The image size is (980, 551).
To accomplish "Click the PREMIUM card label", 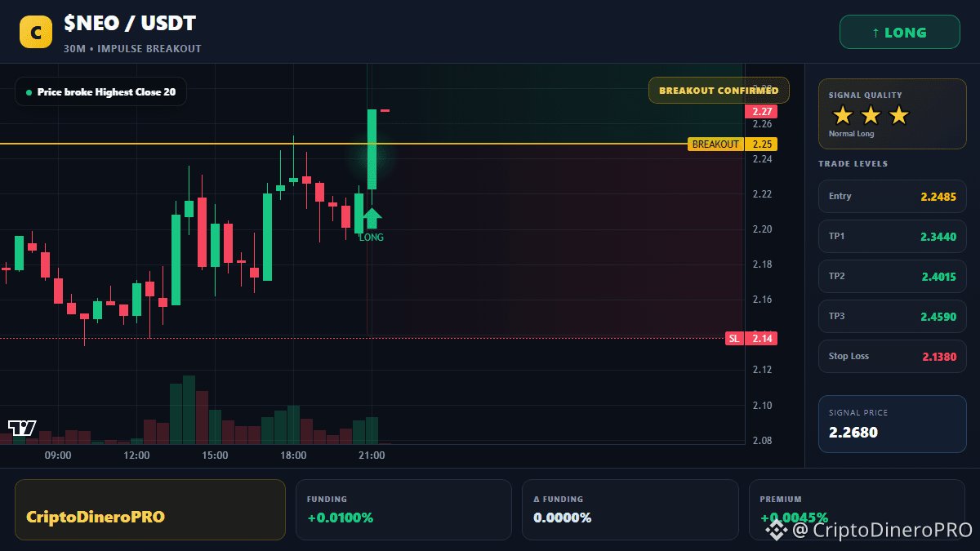I will (781, 499).
